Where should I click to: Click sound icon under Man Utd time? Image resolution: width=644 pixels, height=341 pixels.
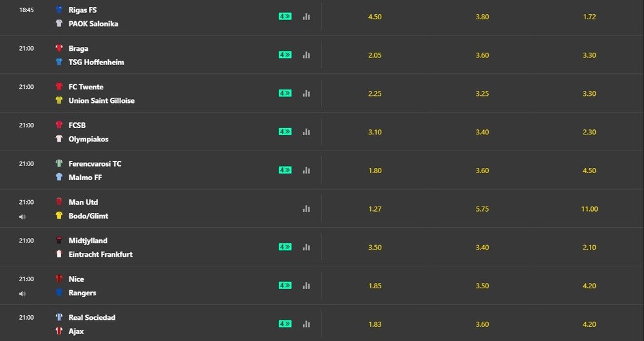click(x=22, y=217)
